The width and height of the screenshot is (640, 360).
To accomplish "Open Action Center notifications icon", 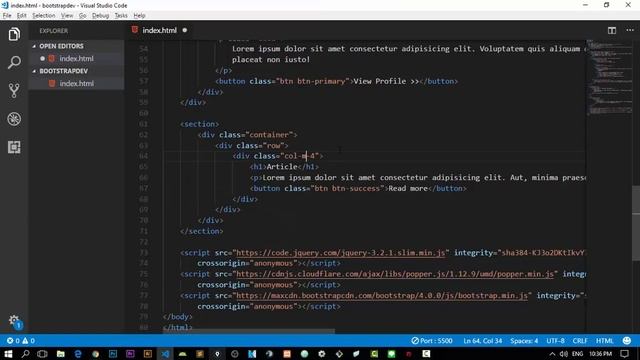I will coord(624,354).
